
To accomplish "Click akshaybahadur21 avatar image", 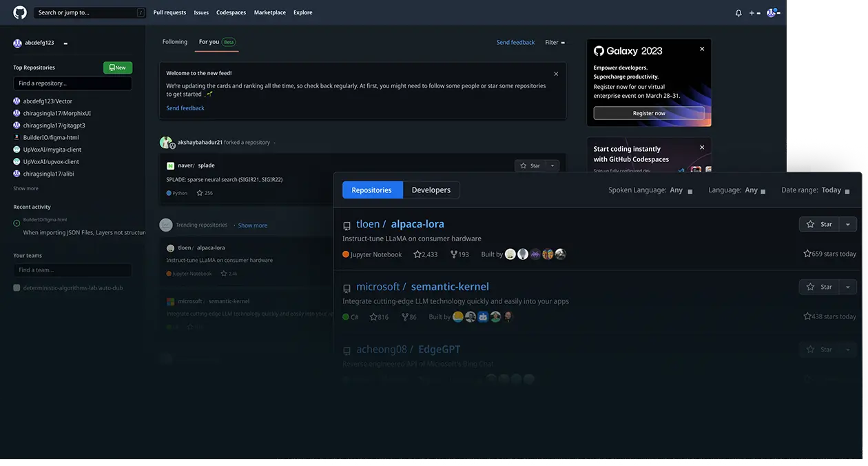I will (x=166, y=142).
